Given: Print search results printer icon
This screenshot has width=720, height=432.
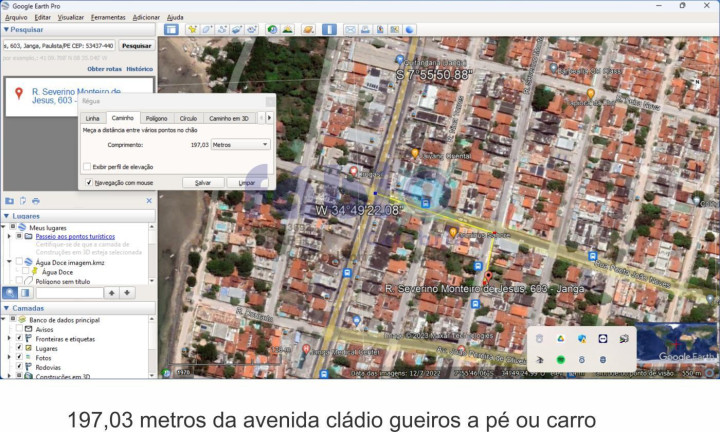Looking at the screenshot, I should point(36,201).
